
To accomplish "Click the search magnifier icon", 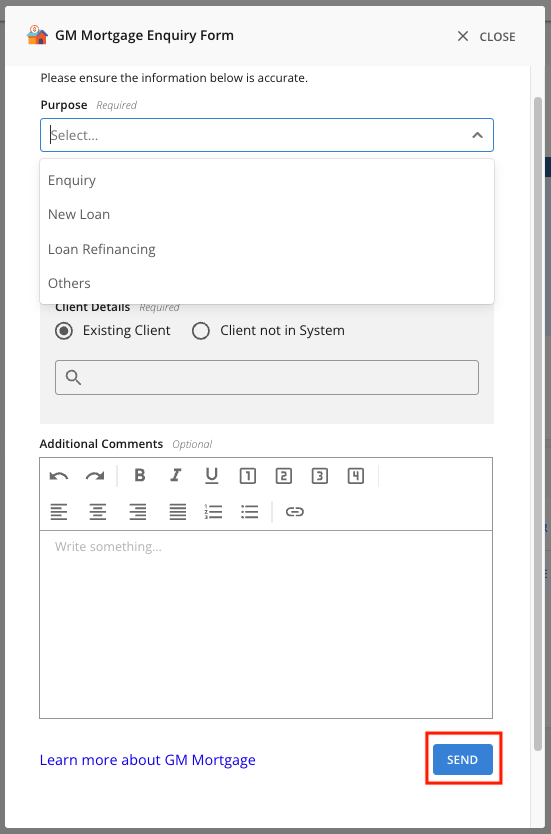I will (73, 378).
